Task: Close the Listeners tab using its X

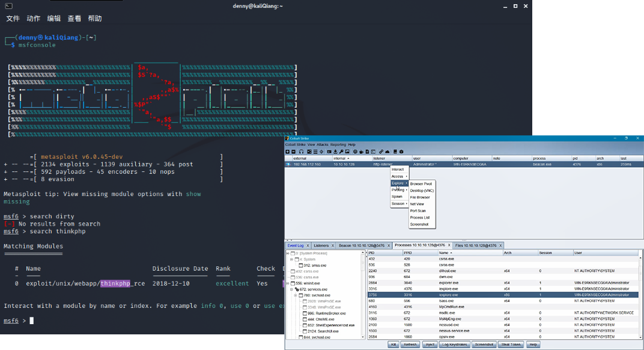Action: click(x=332, y=245)
